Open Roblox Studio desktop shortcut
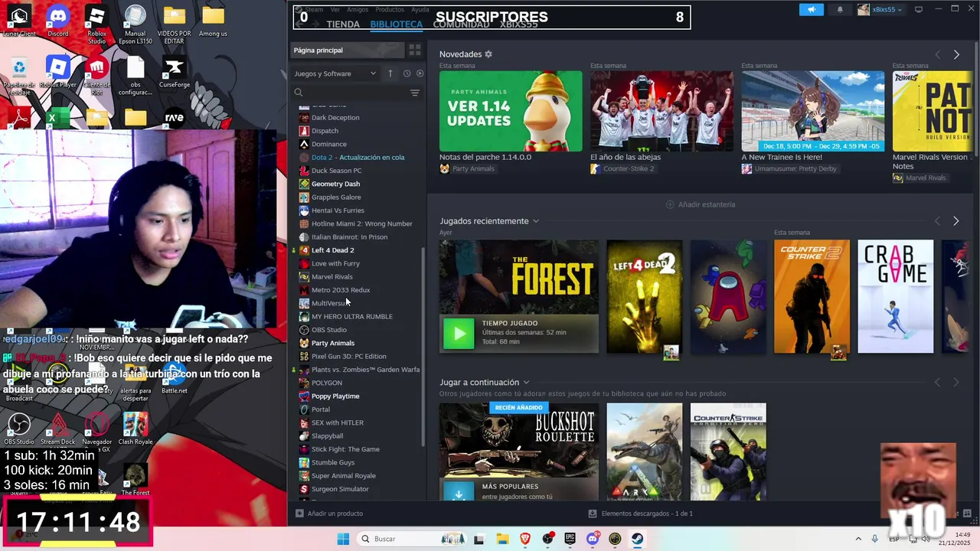Screen dimensions: 980x551 pos(96,24)
